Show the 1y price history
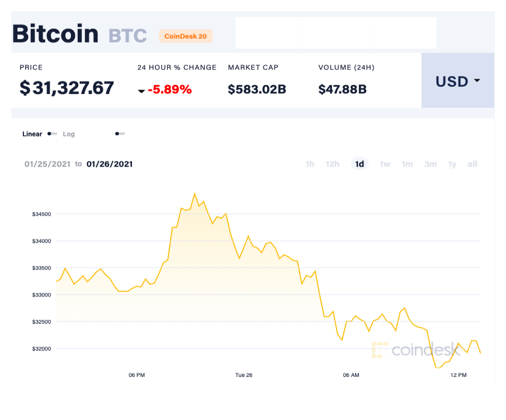The image size is (506, 420). tap(452, 164)
